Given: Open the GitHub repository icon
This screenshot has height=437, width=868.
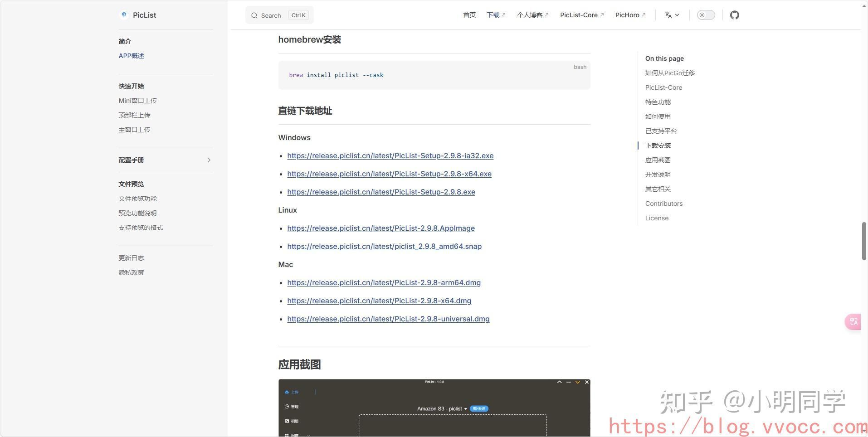Looking at the screenshot, I should click(734, 15).
